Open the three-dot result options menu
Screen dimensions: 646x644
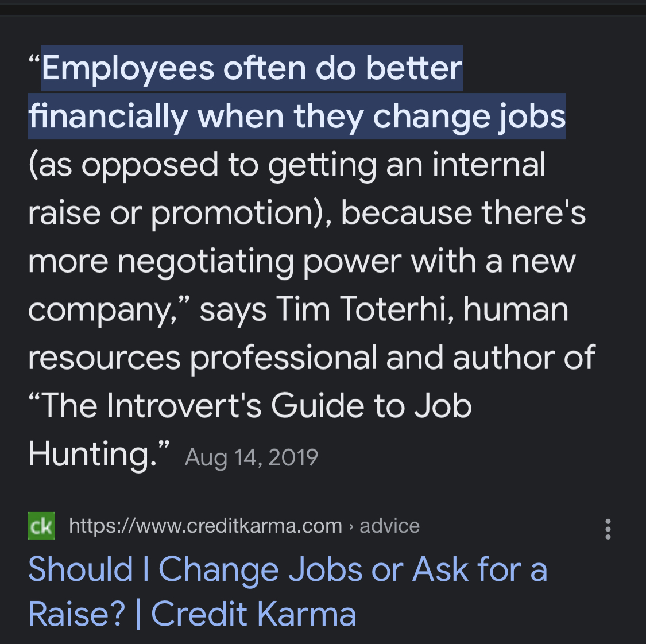608,529
